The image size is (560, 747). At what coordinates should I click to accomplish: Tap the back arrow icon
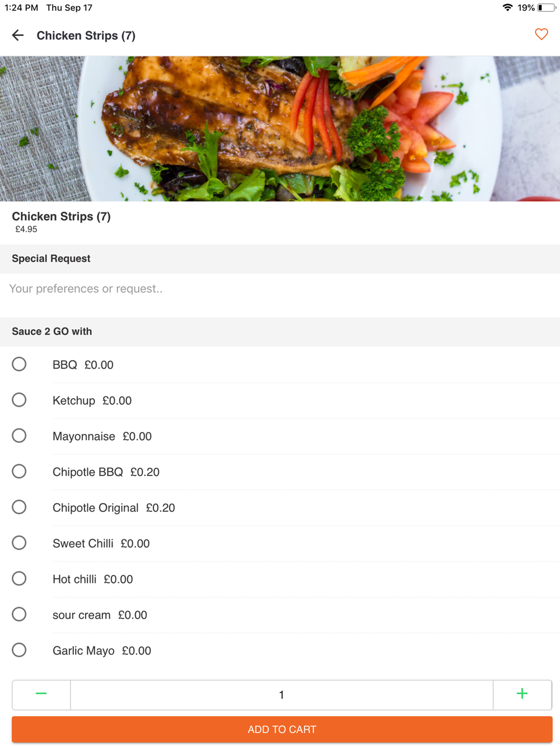[x=18, y=35]
